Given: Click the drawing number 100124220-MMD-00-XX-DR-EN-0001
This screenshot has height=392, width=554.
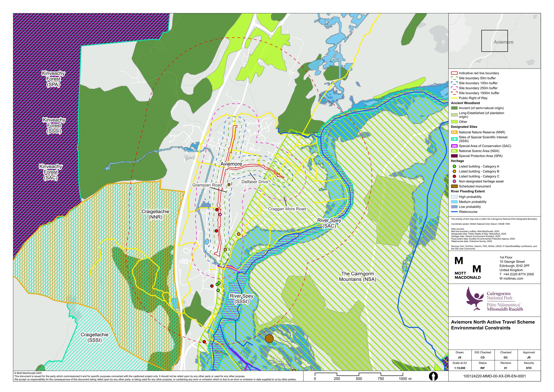Looking at the screenshot, I should tap(494, 376).
